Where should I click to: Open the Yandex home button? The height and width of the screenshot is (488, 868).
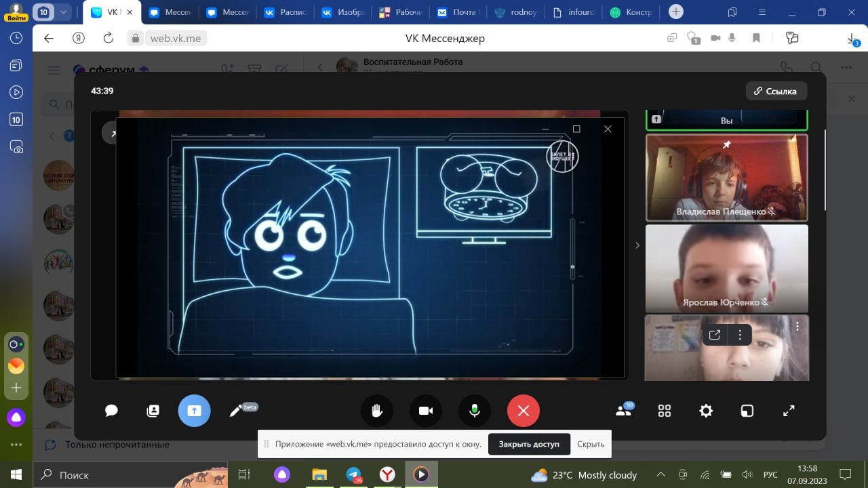pos(79,39)
